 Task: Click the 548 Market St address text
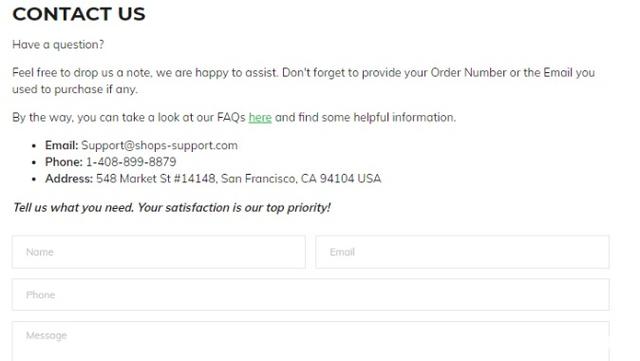click(x=238, y=179)
